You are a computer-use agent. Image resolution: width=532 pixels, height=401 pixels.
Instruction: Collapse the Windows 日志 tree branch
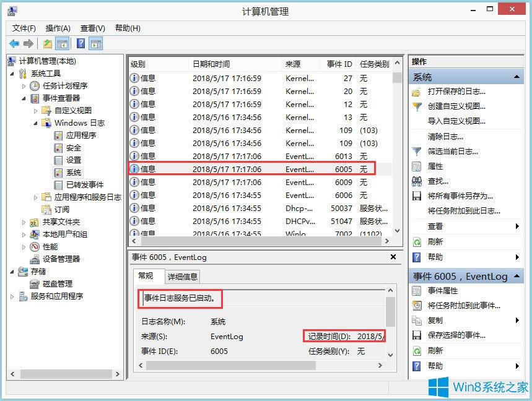[x=37, y=123]
